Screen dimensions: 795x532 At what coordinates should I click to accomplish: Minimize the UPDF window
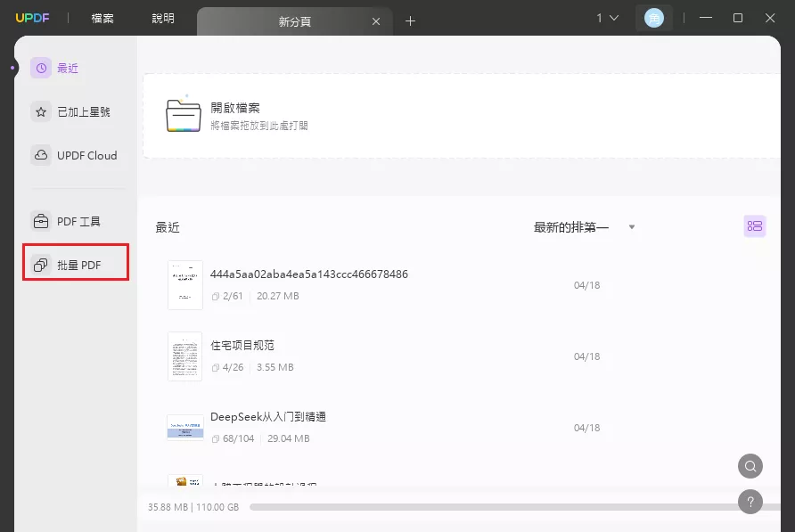coord(706,18)
